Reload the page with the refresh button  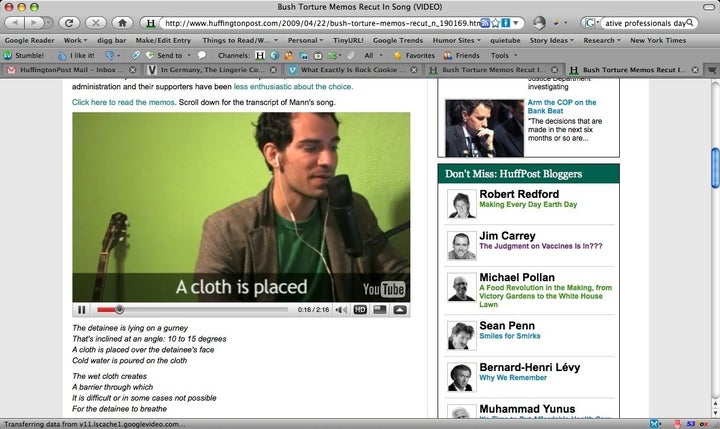(69, 23)
